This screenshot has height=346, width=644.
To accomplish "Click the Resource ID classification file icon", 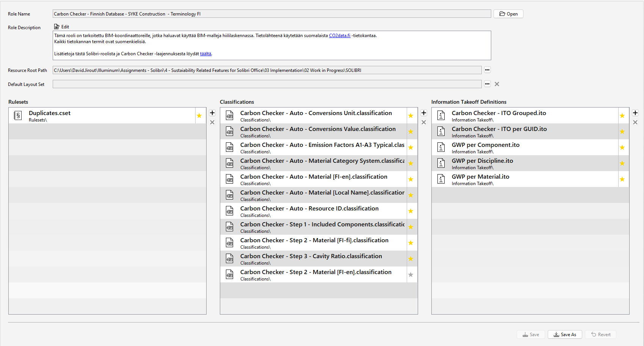I will [x=230, y=211].
